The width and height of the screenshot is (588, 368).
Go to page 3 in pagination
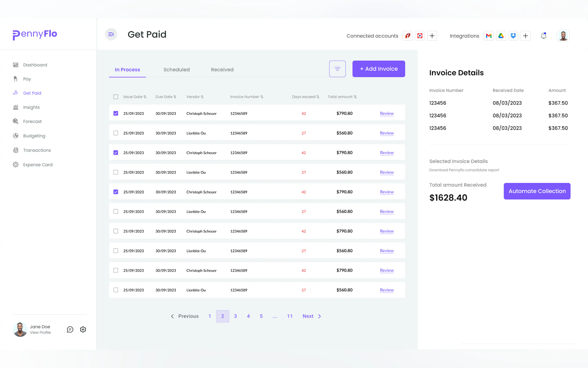click(235, 316)
